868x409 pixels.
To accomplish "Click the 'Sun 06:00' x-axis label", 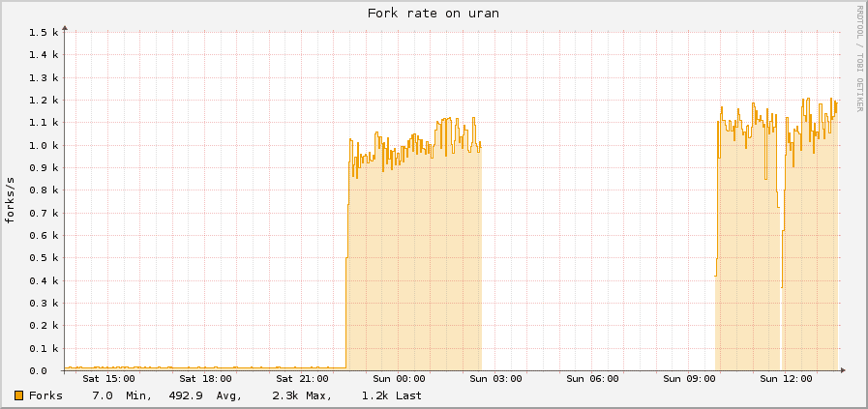I will click(592, 379).
